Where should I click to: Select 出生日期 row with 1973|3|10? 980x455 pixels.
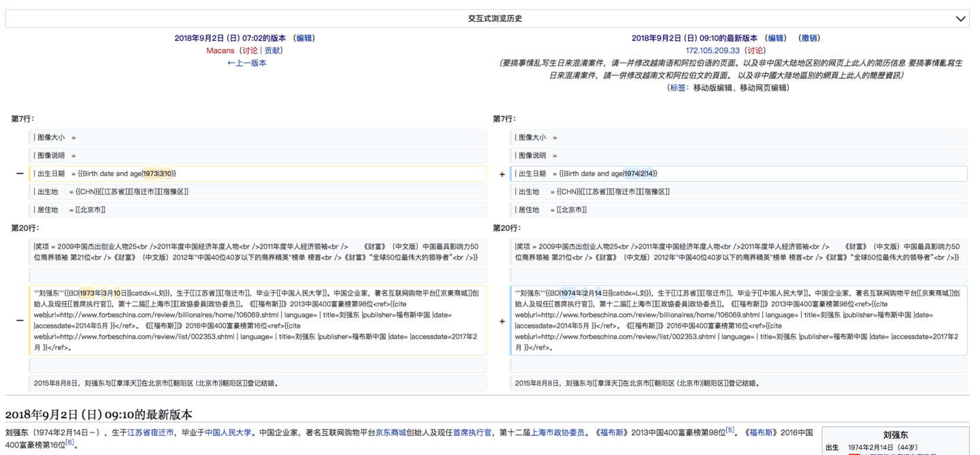[258, 174]
